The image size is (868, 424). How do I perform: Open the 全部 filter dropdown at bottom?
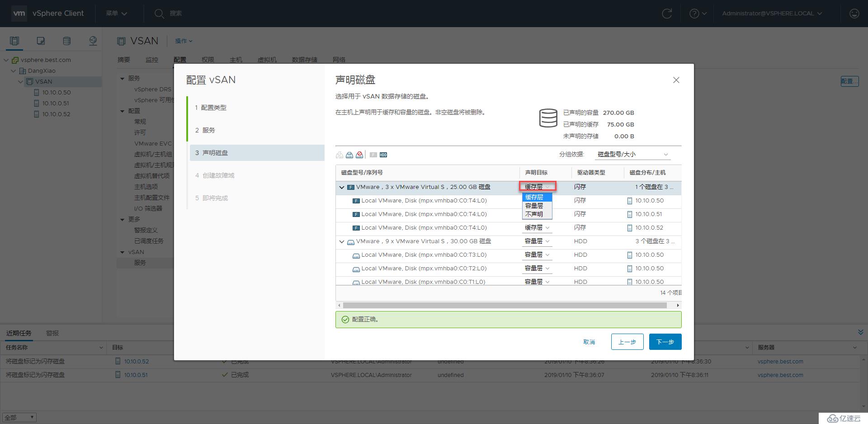point(19,418)
